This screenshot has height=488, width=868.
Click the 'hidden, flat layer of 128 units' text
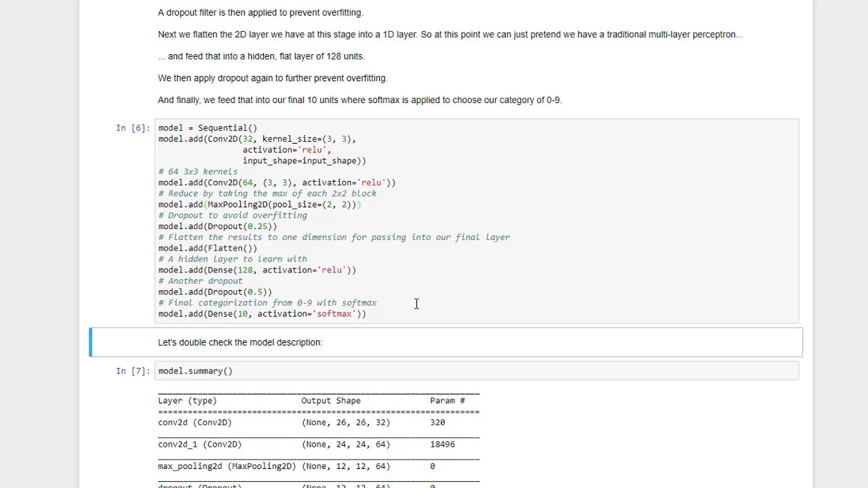[x=264, y=56]
